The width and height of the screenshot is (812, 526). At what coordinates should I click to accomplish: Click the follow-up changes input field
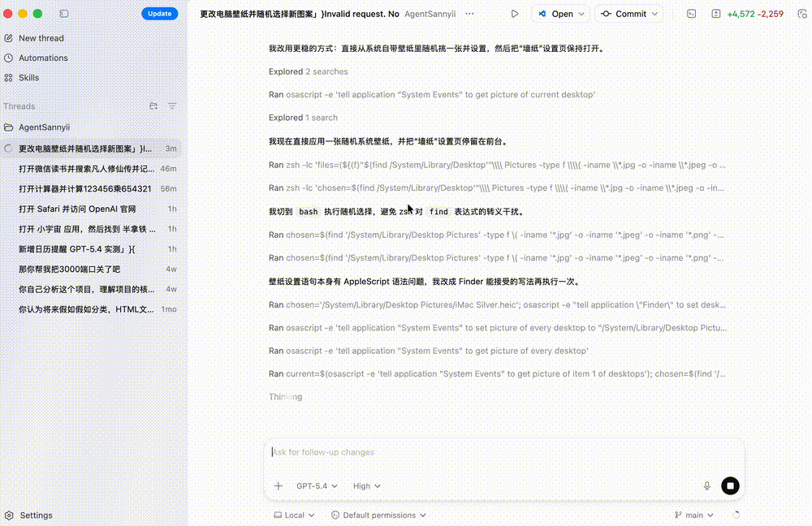coord(503,452)
